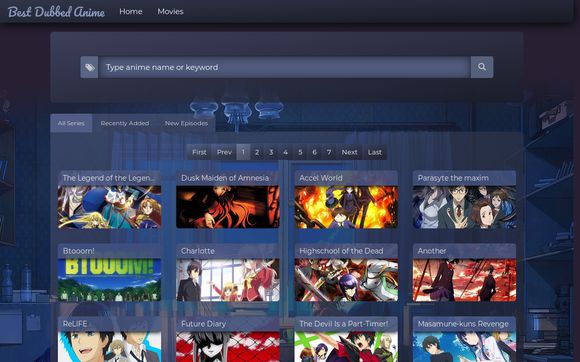The height and width of the screenshot is (362, 580).
Task: Click the tag icon beside search field
Action: pyautogui.click(x=89, y=67)
